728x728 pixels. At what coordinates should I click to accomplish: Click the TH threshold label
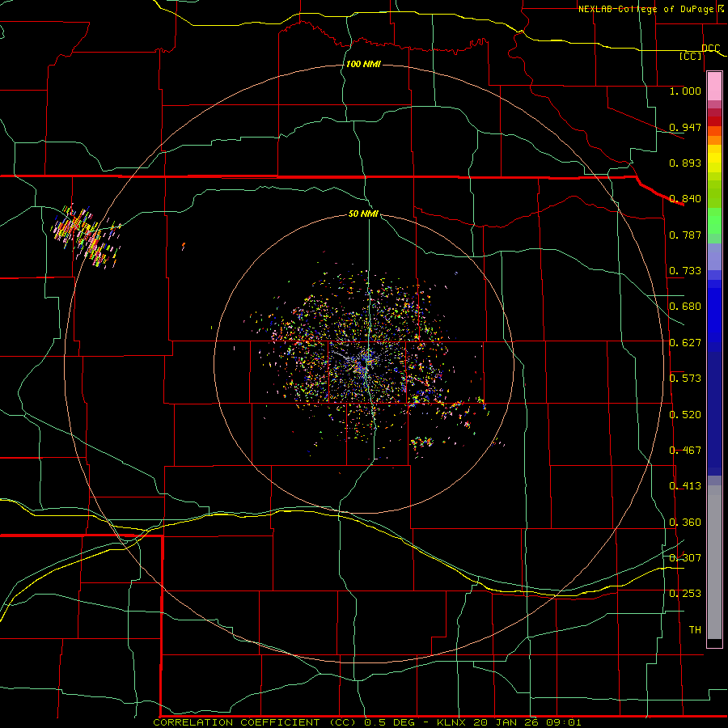[695, 629]
